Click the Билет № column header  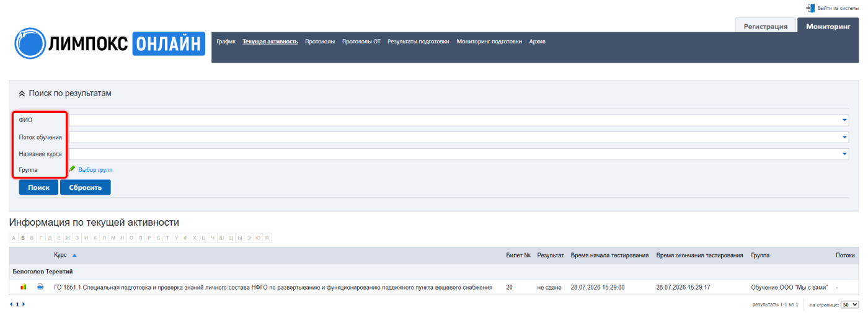[518, 256]
